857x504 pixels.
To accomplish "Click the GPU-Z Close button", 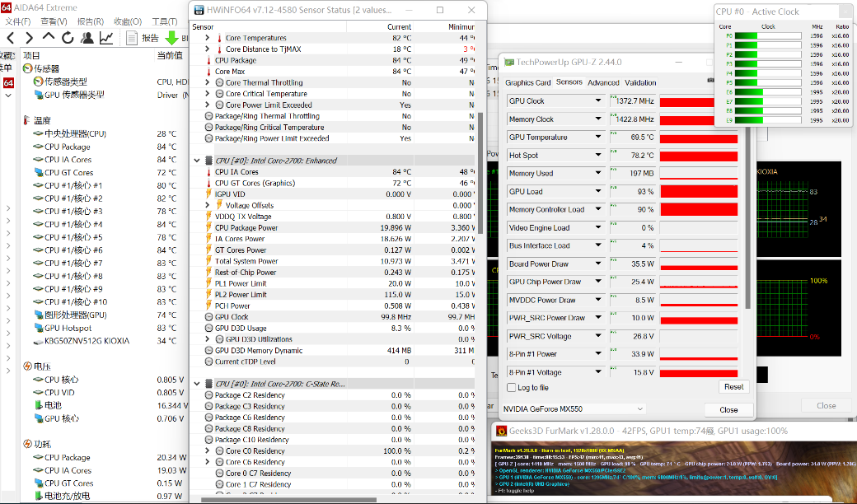I will point(728,409).
